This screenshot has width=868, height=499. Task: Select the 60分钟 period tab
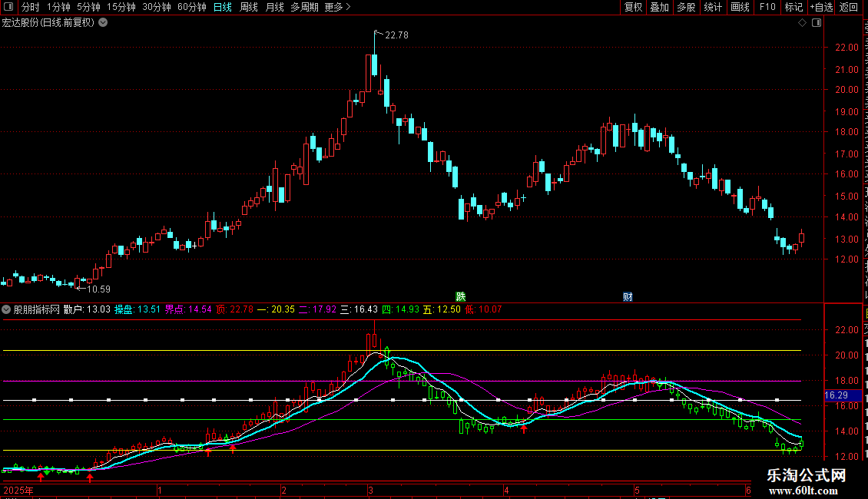(x=191, y=7)
